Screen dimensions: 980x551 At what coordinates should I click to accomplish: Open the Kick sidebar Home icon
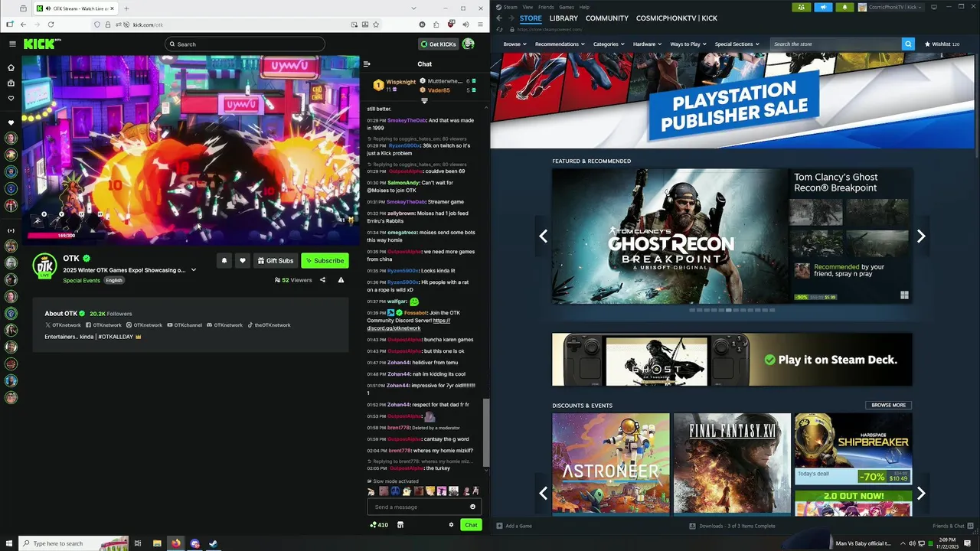(11, 67)
